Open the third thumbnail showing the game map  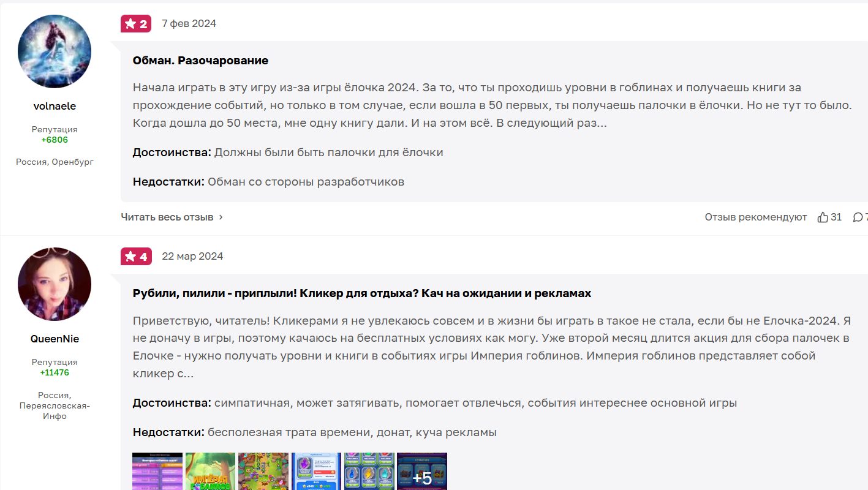click(263, 471)
